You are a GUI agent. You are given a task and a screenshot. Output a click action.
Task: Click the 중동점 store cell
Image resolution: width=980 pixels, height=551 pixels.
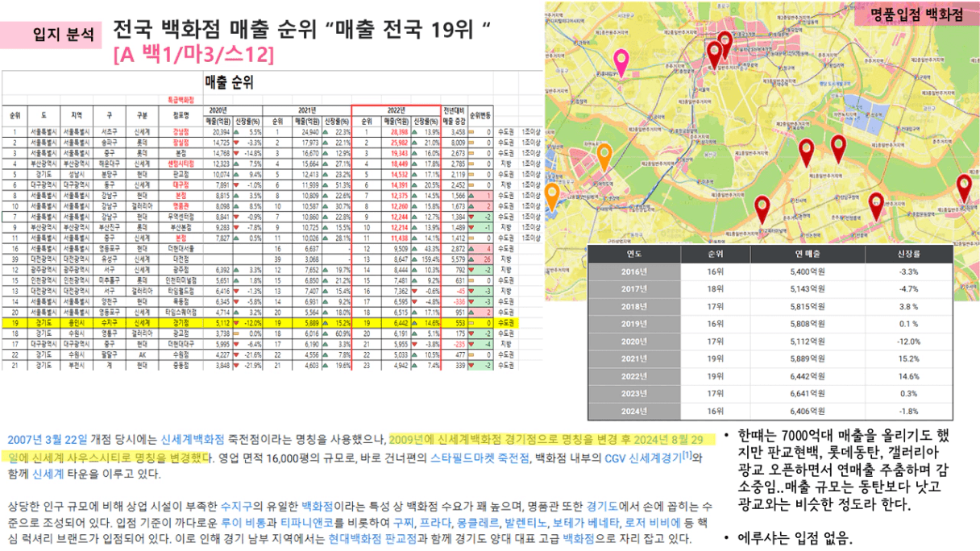click(x=181, y=365)
